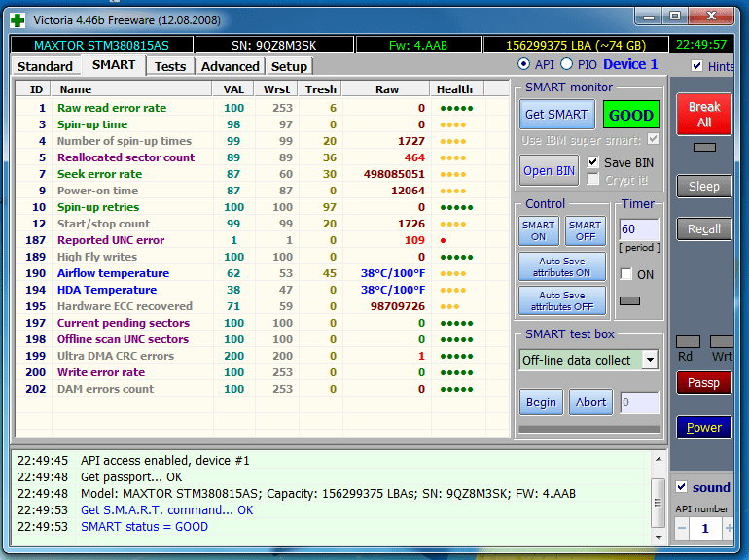Image resolution: width=749 pixels, height=560 pixels.
Task: Click the Get SMART button
Action: [555, 115]
